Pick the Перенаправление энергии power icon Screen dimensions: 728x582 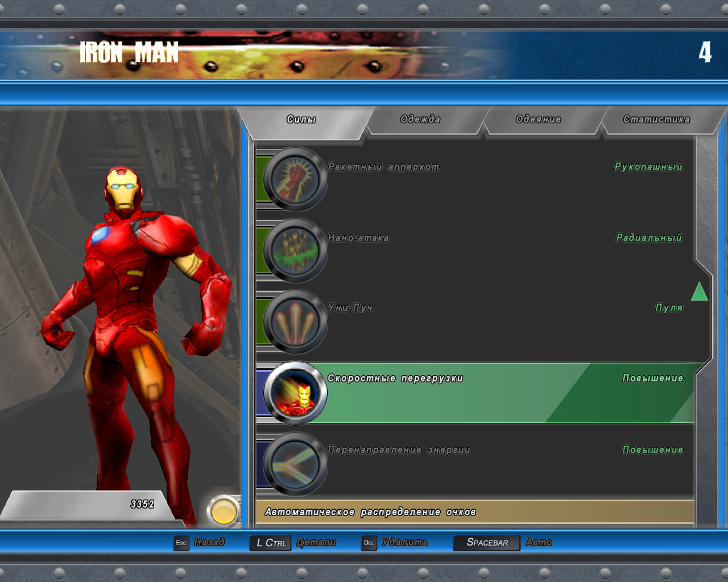(x=295, y=464)
